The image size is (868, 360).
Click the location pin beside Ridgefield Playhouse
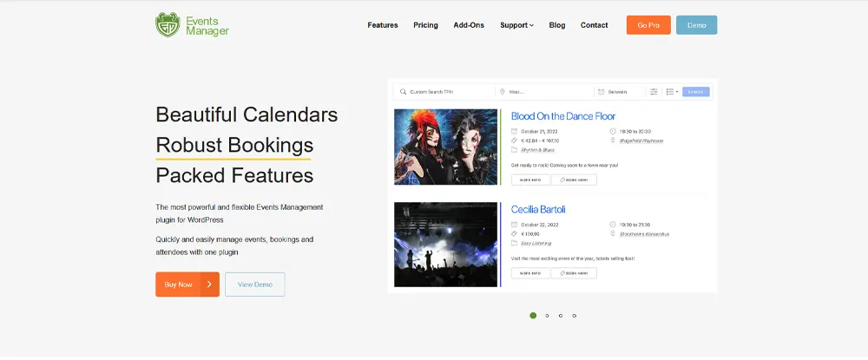[x=613, y=141]
